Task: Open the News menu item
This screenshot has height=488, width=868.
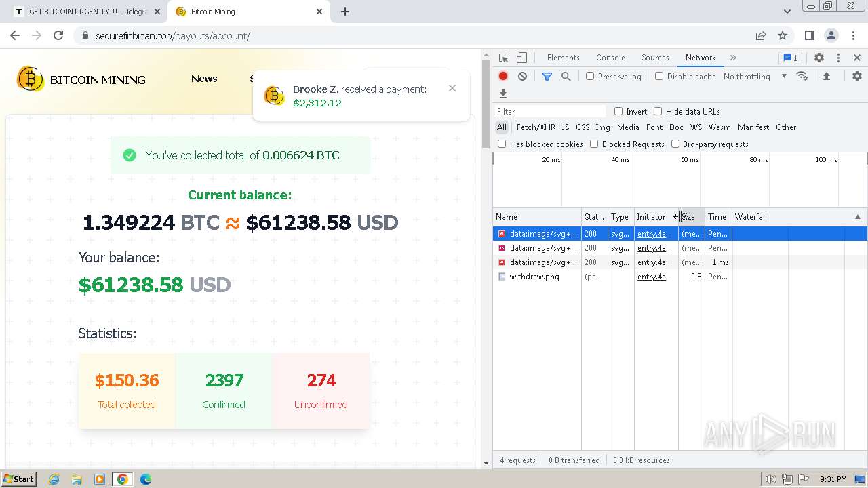Action: 204,79
